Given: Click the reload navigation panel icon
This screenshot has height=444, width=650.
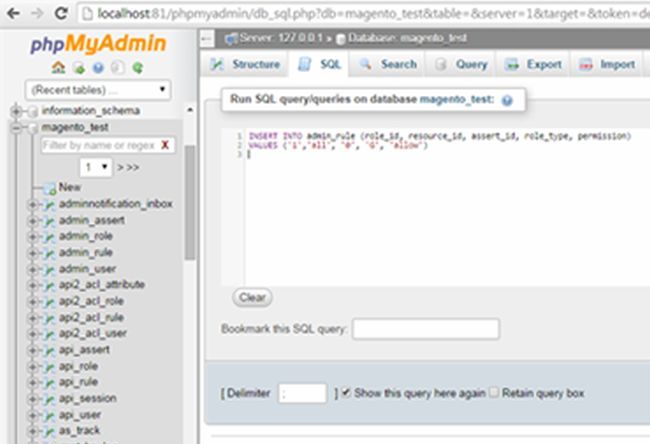Looking at the screenshot, I should (138, 67).
